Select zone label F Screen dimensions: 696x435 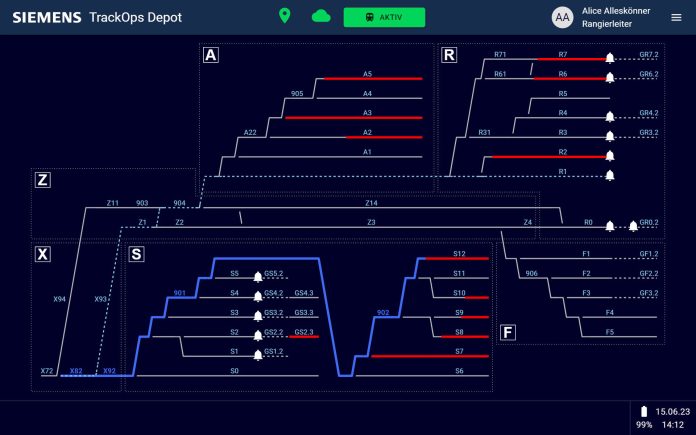click(x=508, y=332)
